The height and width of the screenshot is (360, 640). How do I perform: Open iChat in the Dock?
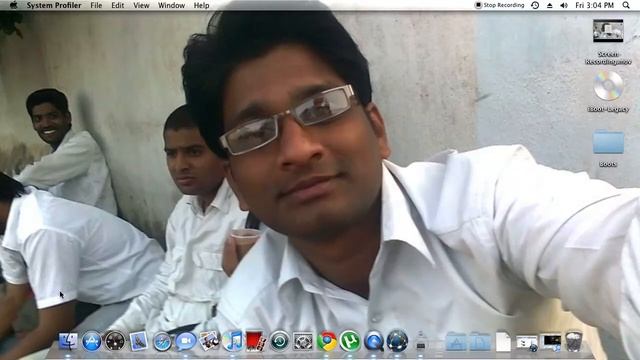(186, 341)
